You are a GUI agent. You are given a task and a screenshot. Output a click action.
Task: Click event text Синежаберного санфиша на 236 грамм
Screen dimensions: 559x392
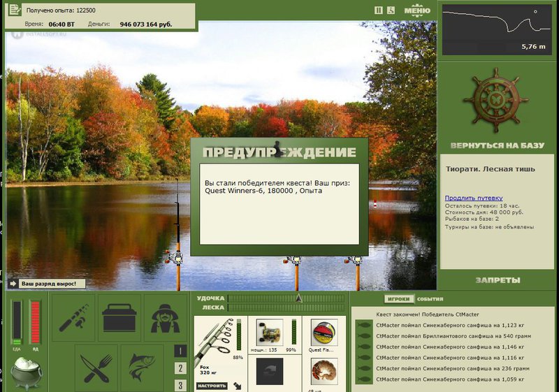(476, 368)
